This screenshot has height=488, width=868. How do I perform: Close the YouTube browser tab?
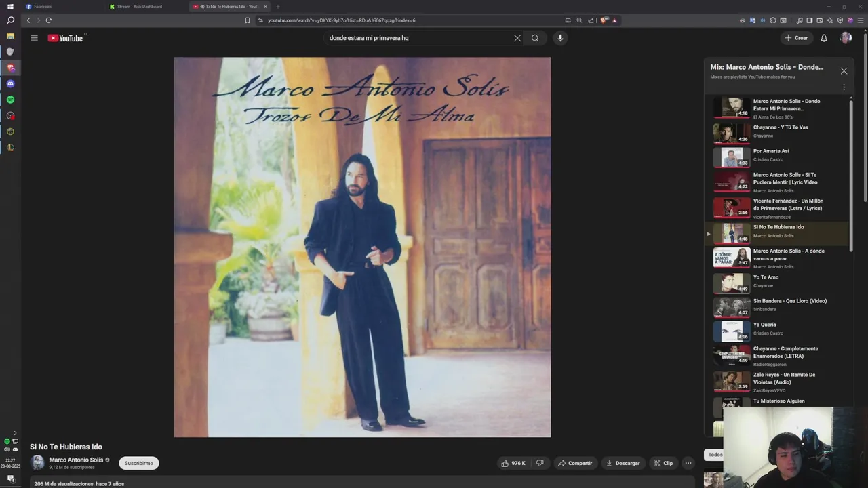pos(266,7)
